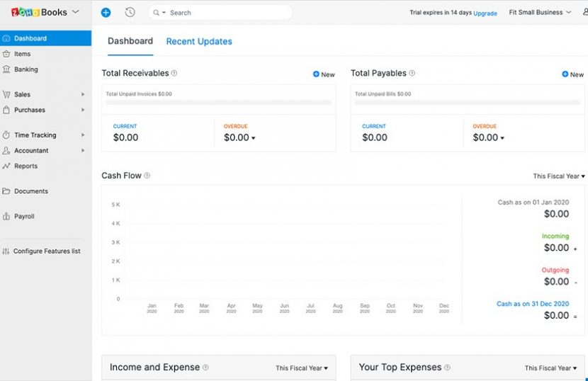Click the Banking building icon
The image size is (588, 381).
tap(6, 69)
